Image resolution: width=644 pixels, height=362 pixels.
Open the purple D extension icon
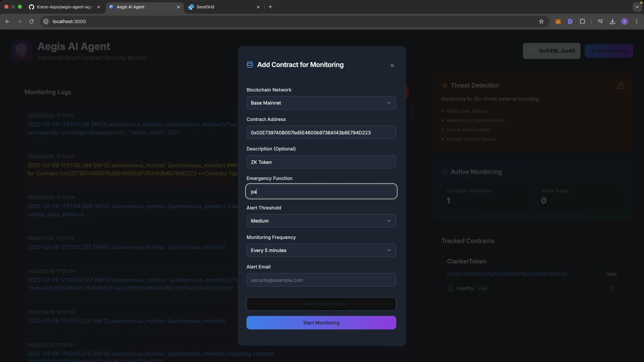(570, 21)
